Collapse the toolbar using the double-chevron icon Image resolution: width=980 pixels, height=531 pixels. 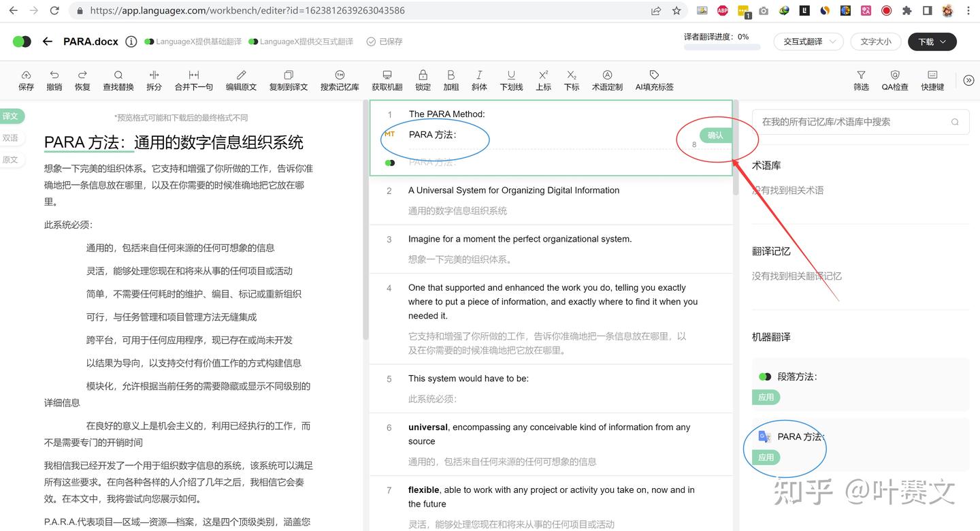point(968,80)
